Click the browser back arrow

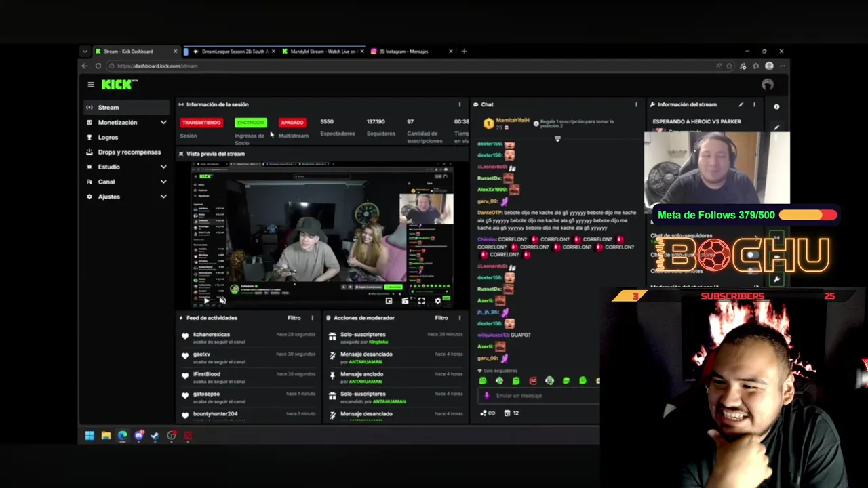coord(85,66)
